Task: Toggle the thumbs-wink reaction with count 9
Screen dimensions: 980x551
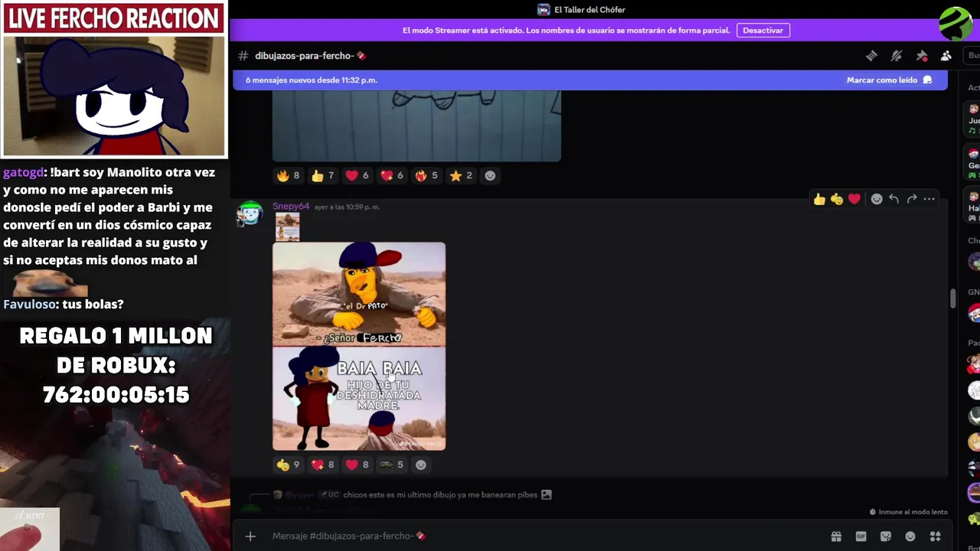Action: [x=289, y=465]
